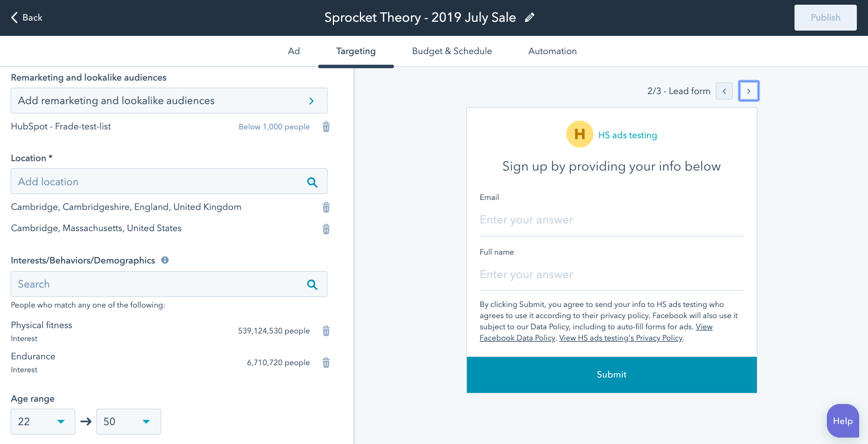Image resolution: width=868 pixels, height=444 pixels.
Task: Delete the HubSpot Frade-test-list audience
Action: point(326,127)
